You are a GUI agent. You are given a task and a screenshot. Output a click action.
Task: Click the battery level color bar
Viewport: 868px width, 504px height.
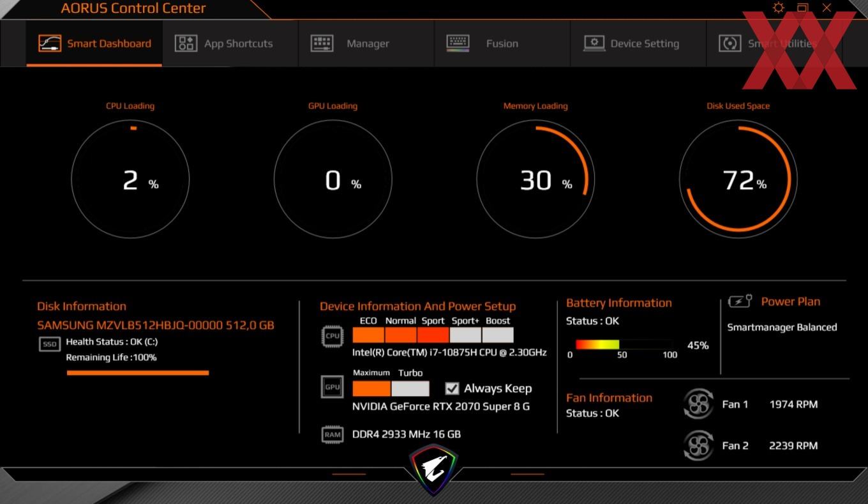click(624, 344)
